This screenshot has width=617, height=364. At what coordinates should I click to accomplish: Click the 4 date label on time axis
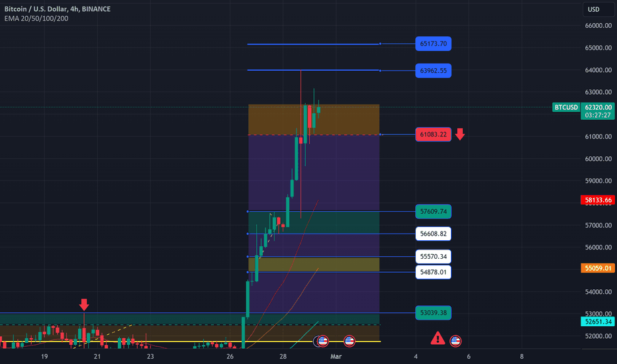tap(416, 357)
